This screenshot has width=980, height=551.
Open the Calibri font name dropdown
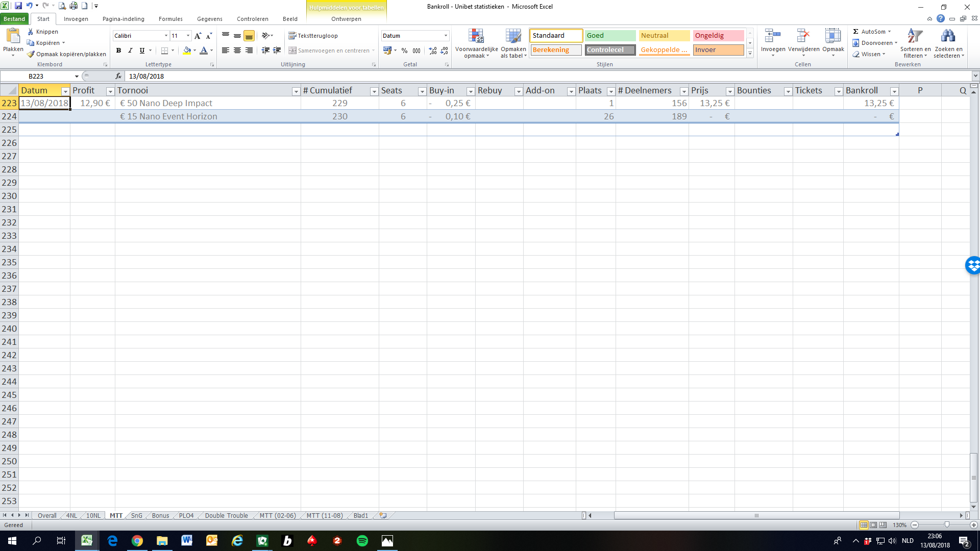click(x=166, y=36)
